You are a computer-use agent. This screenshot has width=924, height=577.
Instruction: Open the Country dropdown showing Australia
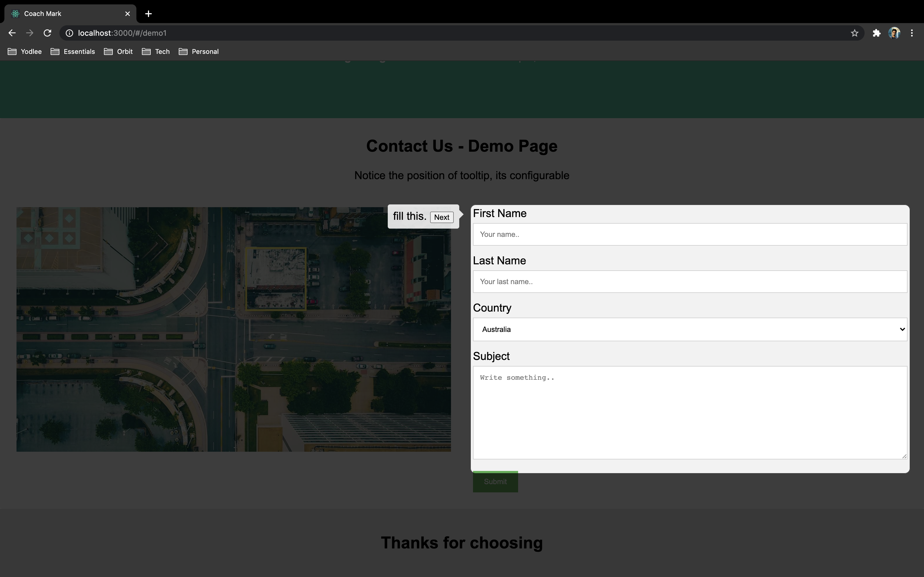pos(690,329)
